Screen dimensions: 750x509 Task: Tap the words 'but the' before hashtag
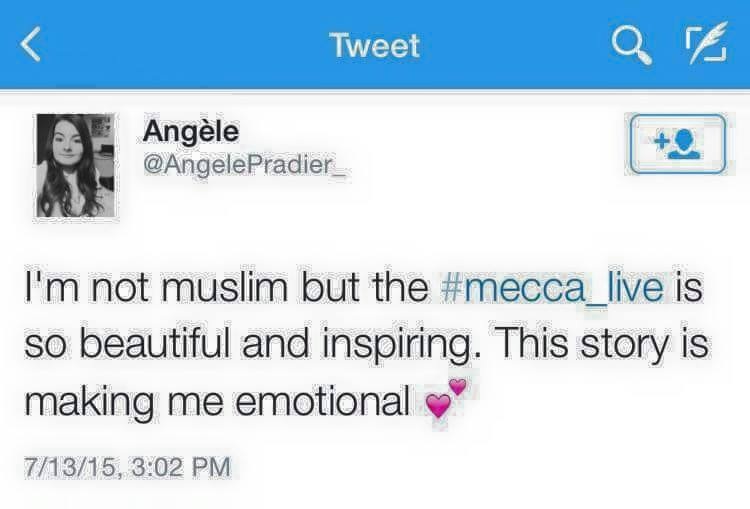[364, 287]
